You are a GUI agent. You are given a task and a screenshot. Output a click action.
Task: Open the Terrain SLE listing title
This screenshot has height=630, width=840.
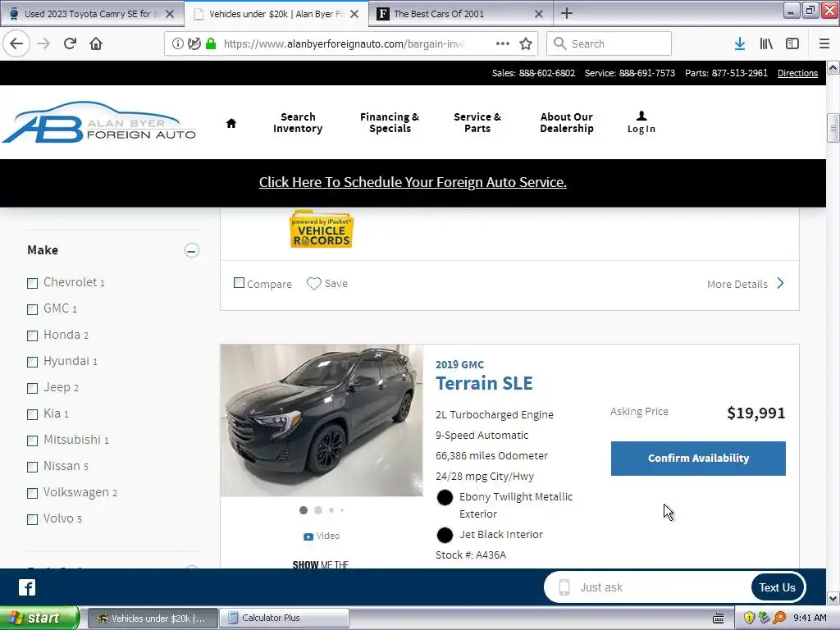pyautogui.click(x=484, y=384)
